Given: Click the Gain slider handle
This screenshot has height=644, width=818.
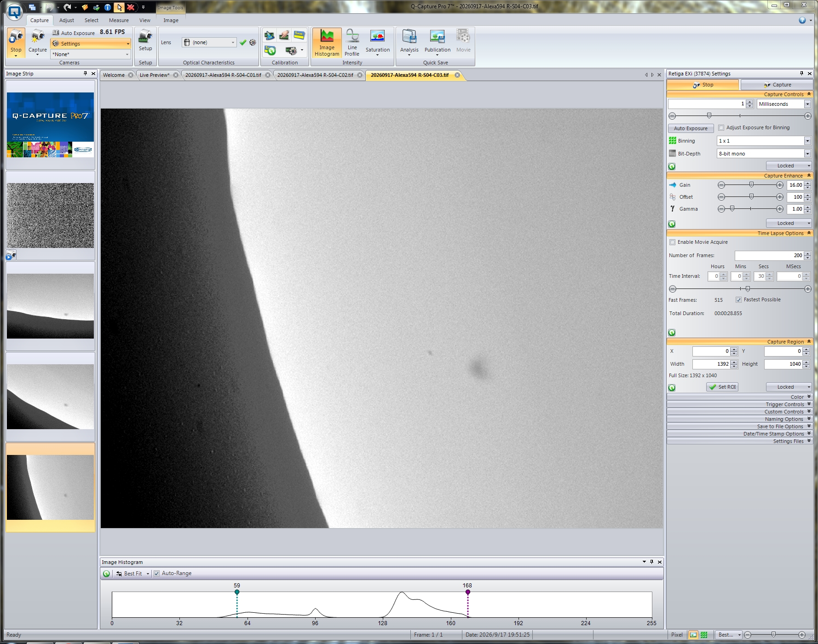Looking at the screenshot, I should (751, 185).
